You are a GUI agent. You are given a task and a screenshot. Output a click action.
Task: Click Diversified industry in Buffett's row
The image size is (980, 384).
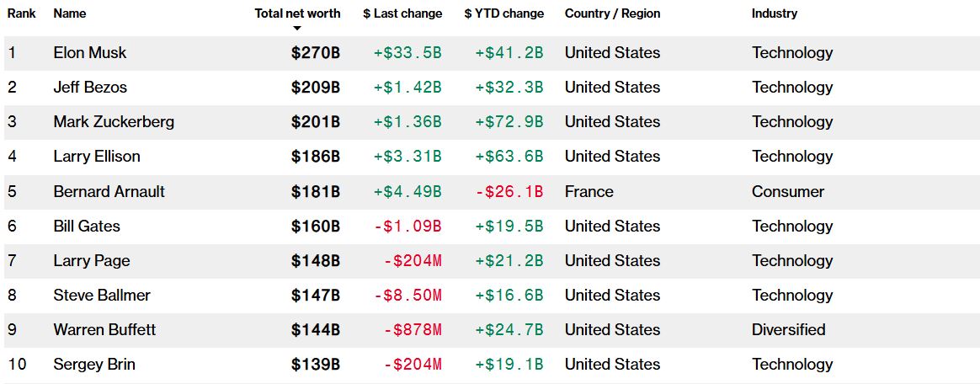(x=788, y=330)
